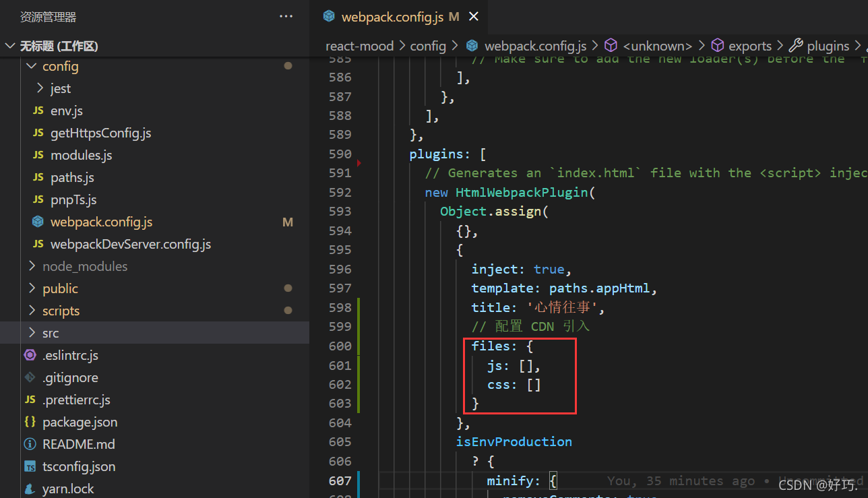Open the Explorer more actions ellipsis
This screenshot has width=868, height=498.
click(286, 17)
